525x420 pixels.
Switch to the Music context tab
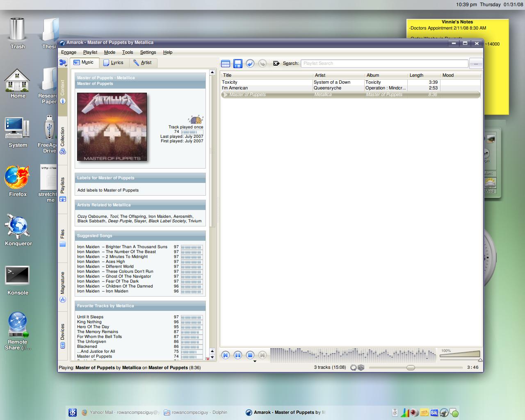tap(84, 62)
